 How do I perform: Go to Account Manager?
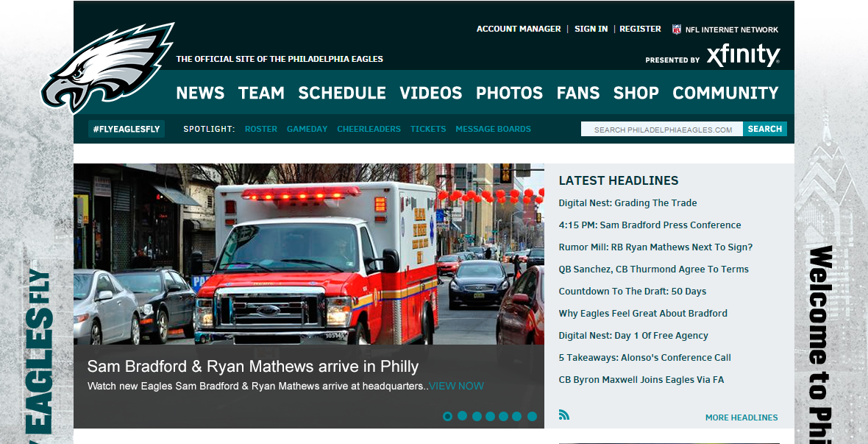[x=519, y=29]
